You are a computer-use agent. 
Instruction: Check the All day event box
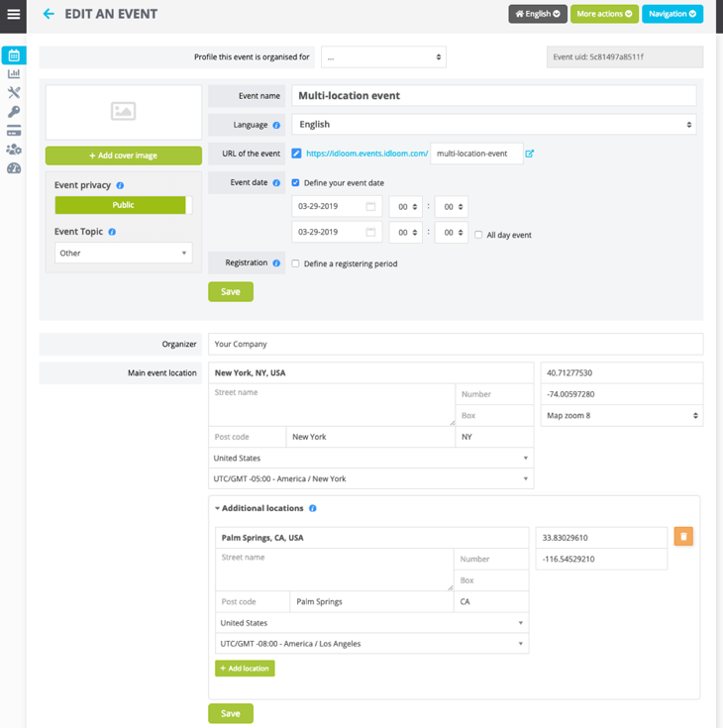[478, 235]
